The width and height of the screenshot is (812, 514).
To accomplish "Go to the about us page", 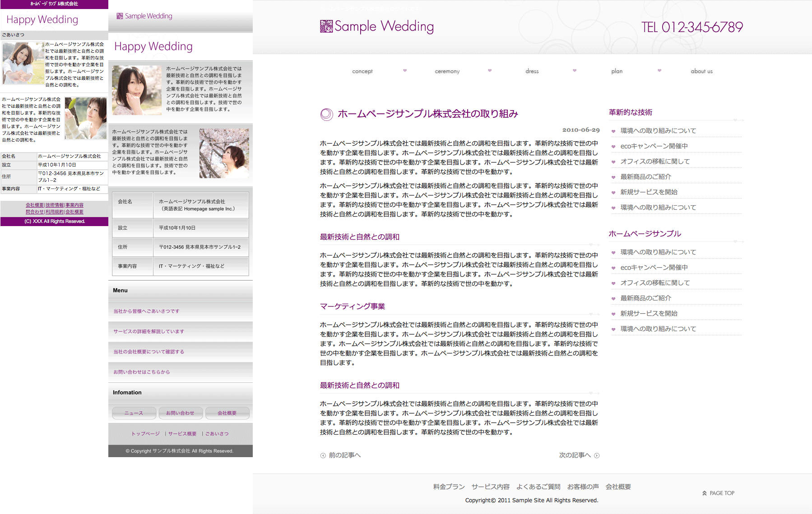I will point(701,71).
